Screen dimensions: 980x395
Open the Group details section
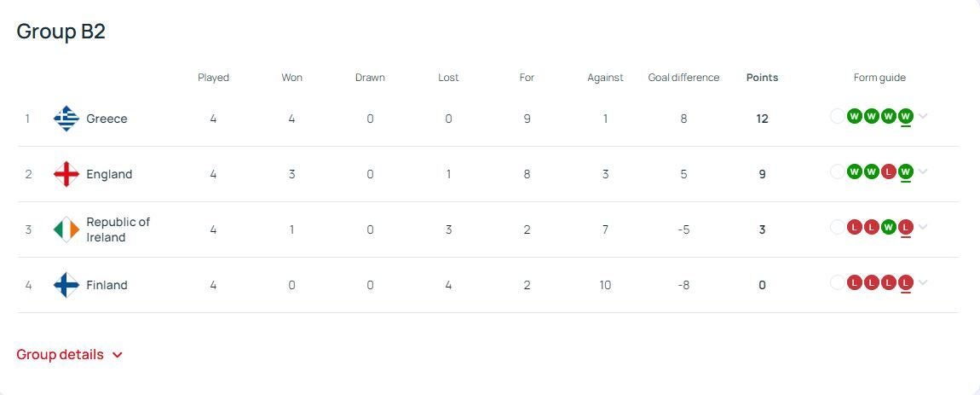69,354
